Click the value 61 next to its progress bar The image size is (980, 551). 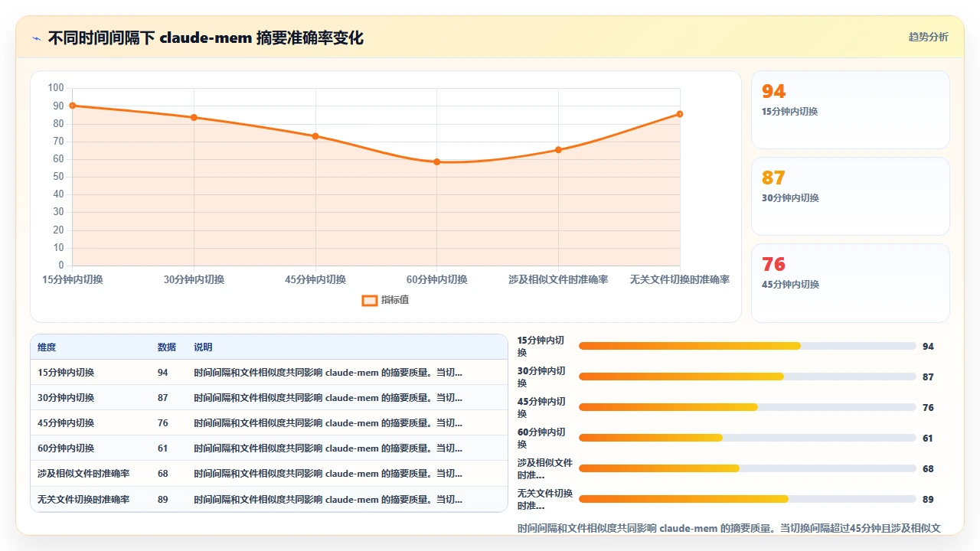click(928, 439)
